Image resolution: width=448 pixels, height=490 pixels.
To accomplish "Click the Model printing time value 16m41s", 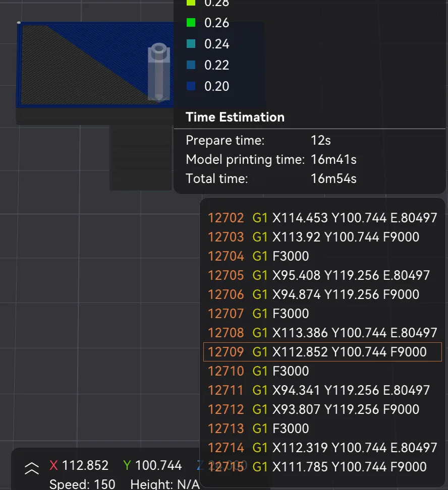I will tap(333, 160).
